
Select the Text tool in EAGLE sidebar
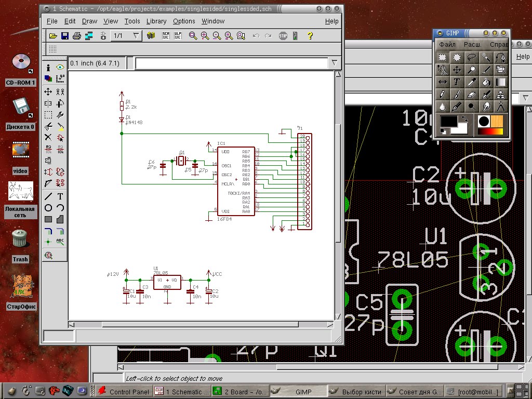point(60,196)
